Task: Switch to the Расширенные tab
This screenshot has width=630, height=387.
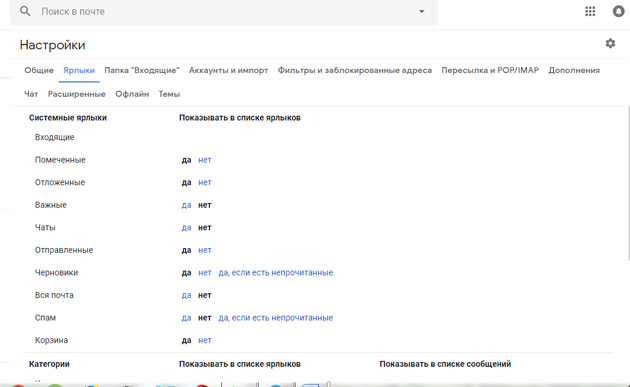Action: click(x=76, y=94)
